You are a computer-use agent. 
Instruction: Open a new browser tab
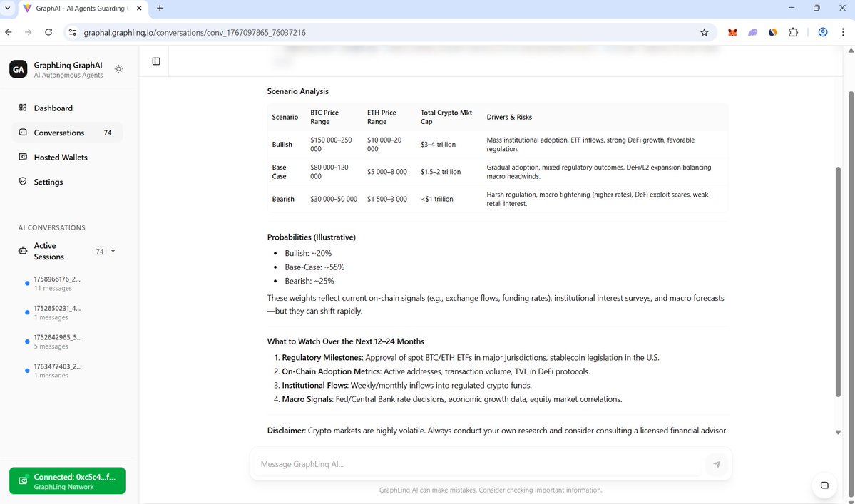pyautogui.click(x=160, y=8)
